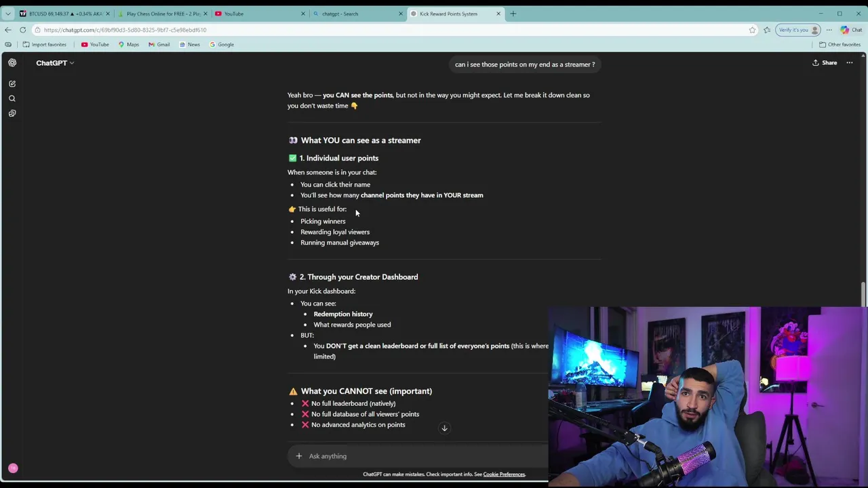Open a new browser tab with plus
Screen dimensions: 868x488
coord(513,14)
